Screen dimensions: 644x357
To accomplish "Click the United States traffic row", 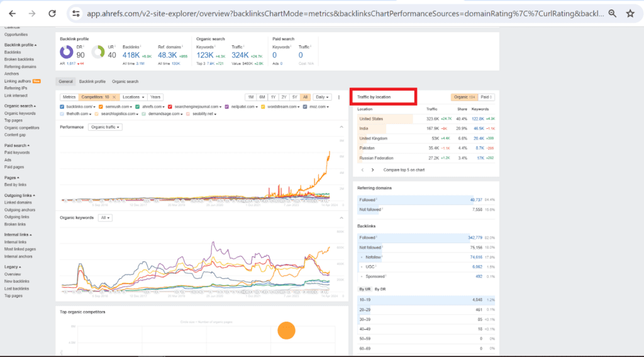I will [x=426, y=119].
